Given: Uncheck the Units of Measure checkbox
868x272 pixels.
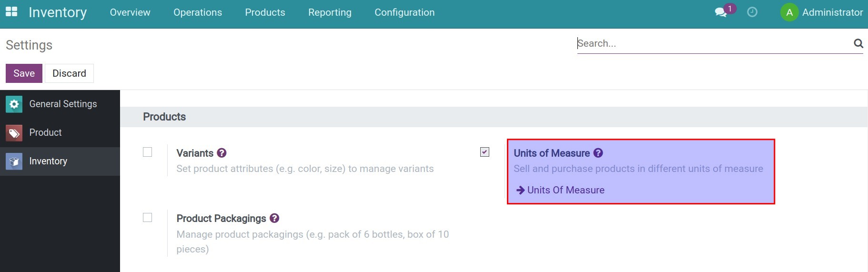Looking at the screenshot, I should [x=484, y=152].
